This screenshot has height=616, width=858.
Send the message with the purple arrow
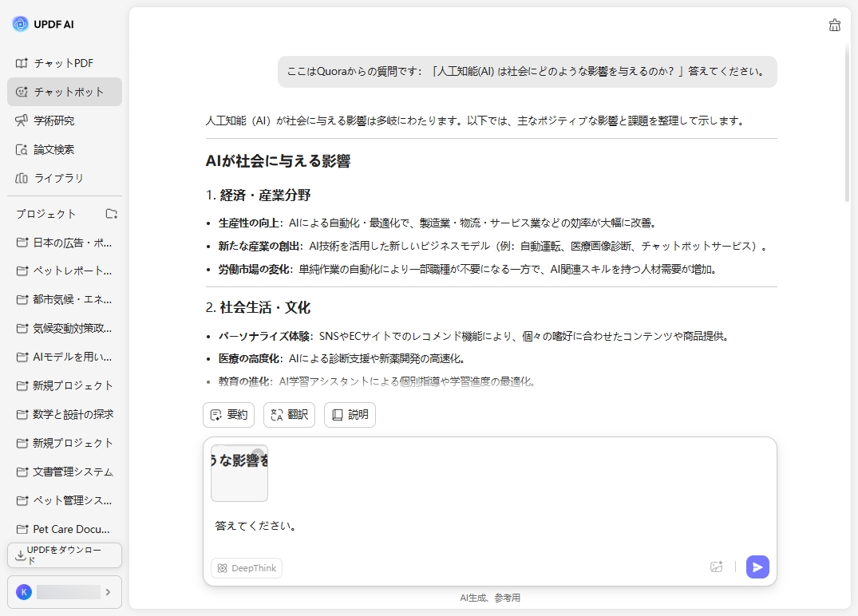point(757,567)
